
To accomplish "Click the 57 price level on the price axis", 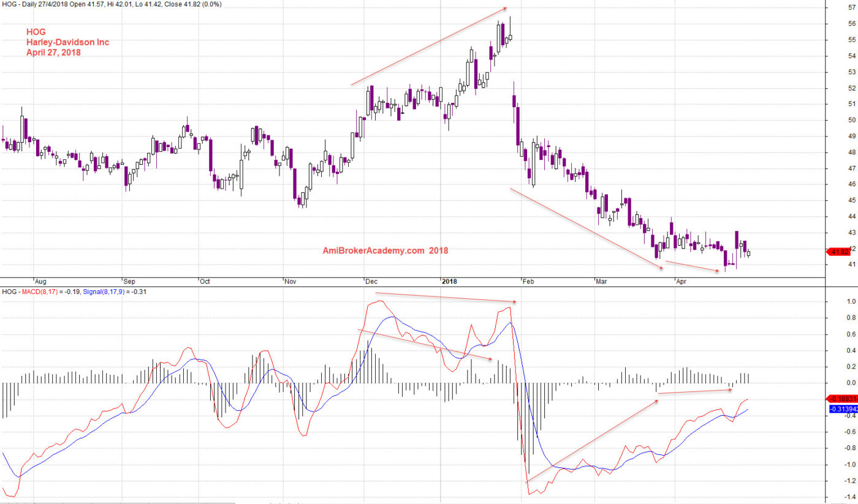I will (x=851, y=7).
